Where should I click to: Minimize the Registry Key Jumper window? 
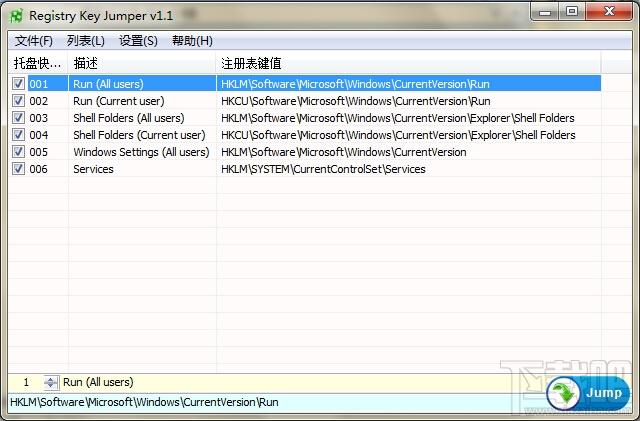point(544,11)
